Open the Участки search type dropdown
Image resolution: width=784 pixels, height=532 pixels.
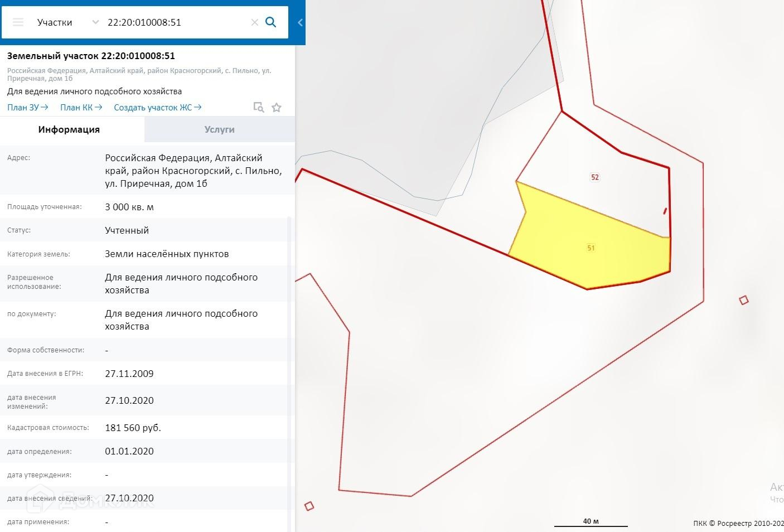(67, 22)
